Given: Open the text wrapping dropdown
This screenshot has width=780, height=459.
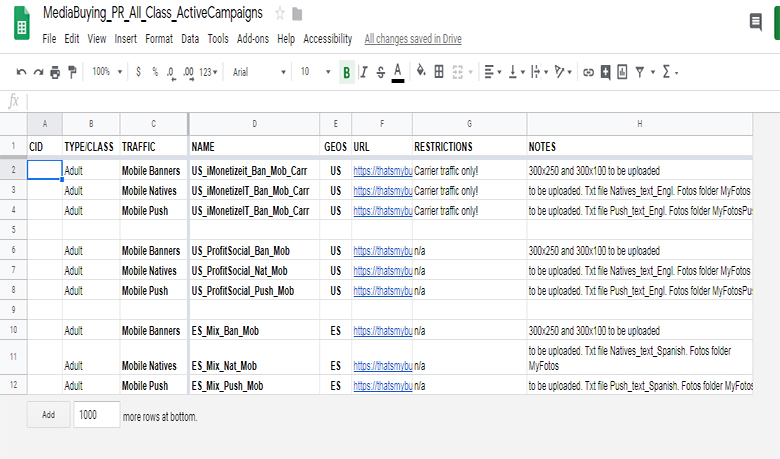Looking at the screenshot, I should coord(539,72).
